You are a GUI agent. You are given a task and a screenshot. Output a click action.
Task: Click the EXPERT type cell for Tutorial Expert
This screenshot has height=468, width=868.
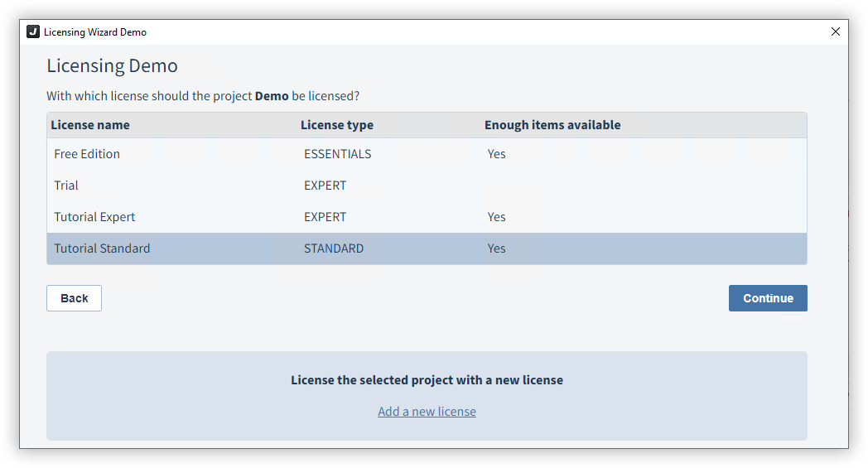click(325, 217)
